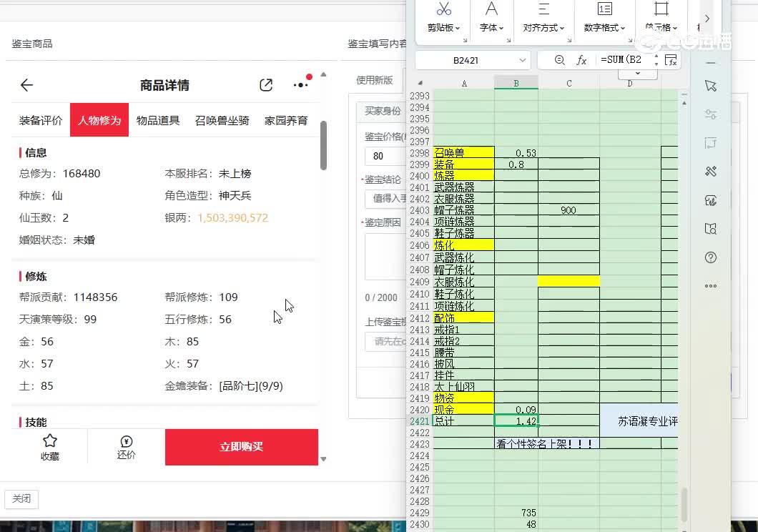The height and width of the screenshot is (532, 758).
Task: Click the fx insert function icon
Action: coord(581,60)
